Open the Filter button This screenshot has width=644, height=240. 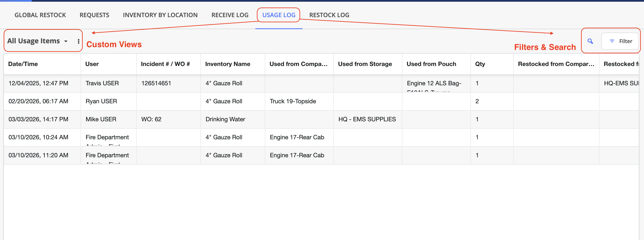coord(620,41)
